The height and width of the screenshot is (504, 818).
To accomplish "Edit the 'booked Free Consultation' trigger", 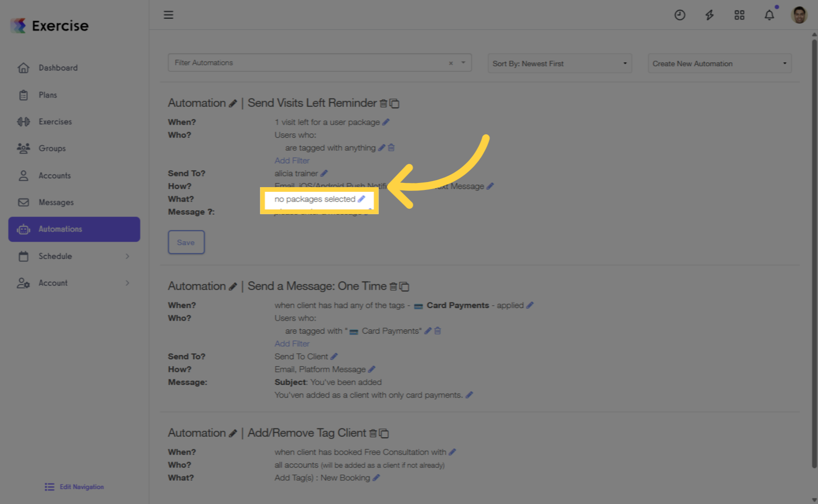I will [x=452, y=452].
